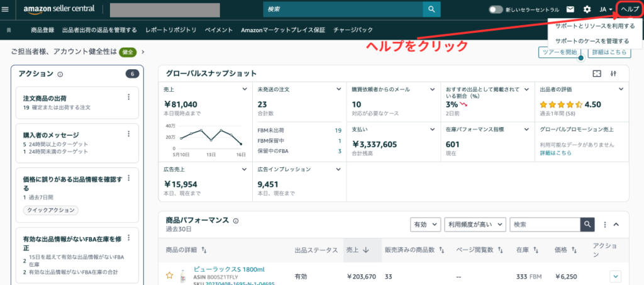Star the ピューラックスS 1800ml product
The image size is (644, 285).
pos(169,276)
